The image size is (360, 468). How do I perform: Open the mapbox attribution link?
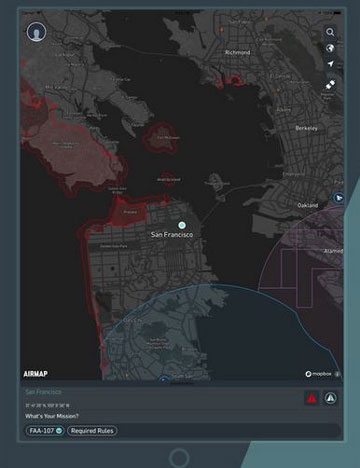coord(319,374)
